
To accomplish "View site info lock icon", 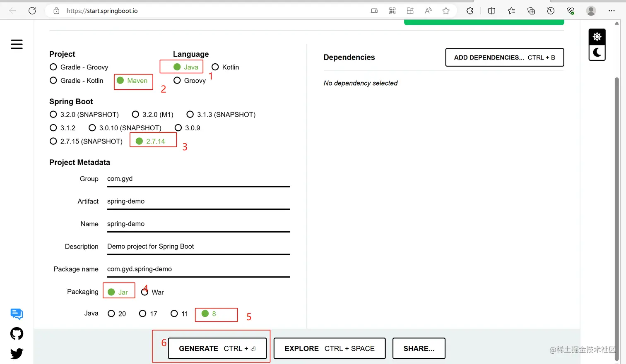I will [x=57, y=11].
